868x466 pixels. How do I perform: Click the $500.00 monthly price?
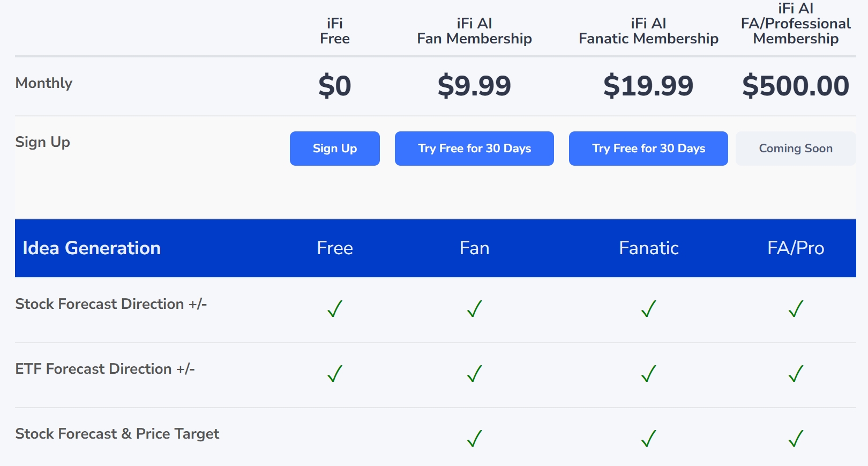[x=796, y=86]
